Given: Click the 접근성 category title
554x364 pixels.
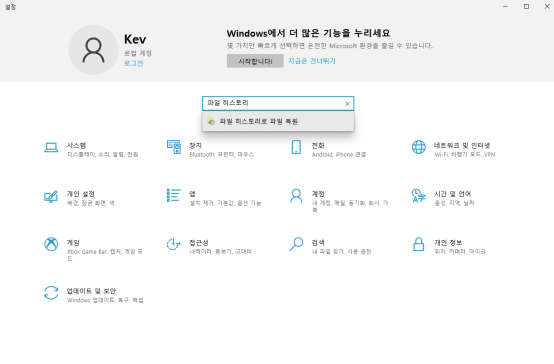Looking at the screenshot, I should tap(199, 242).
